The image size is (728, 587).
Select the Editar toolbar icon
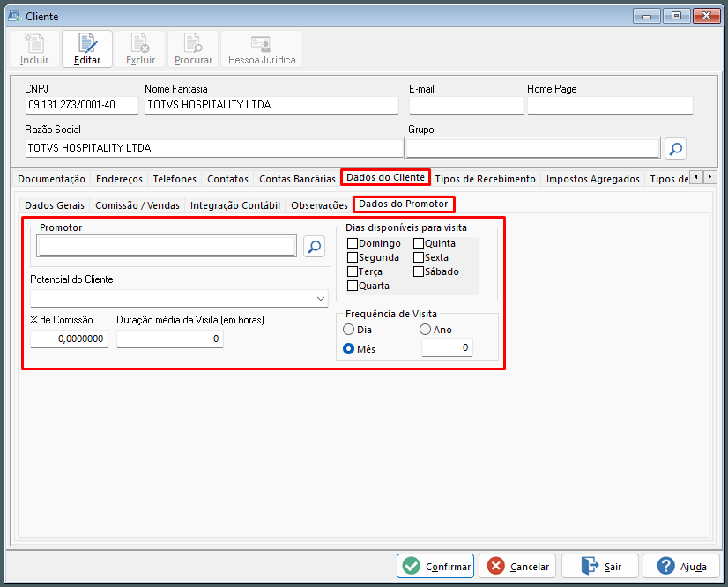[87, 49]
